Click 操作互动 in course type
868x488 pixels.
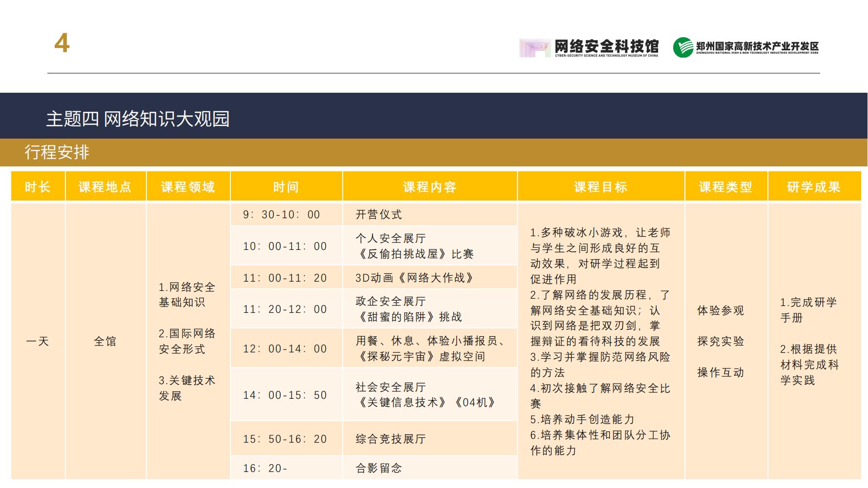coord(721,372)
